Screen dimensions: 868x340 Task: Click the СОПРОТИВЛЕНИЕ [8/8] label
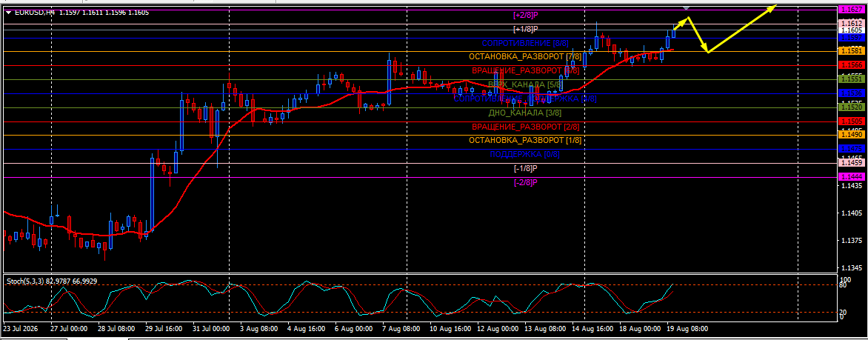525,43
